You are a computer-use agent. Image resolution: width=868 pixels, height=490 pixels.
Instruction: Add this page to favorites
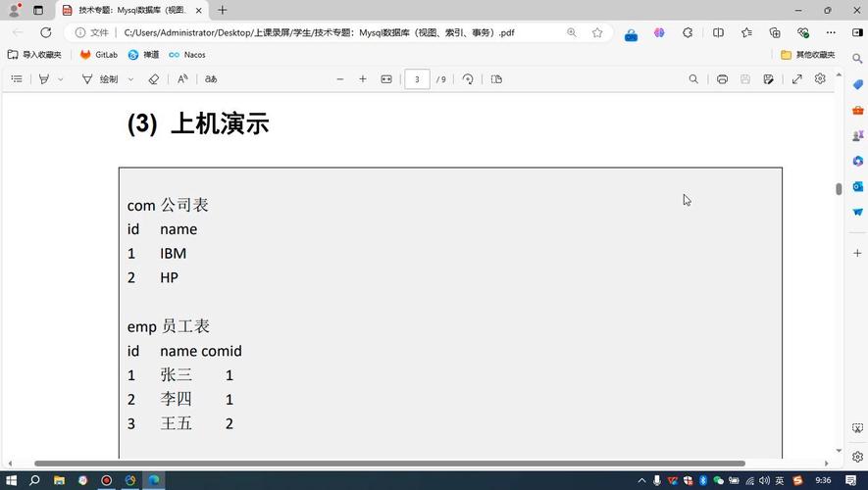click(596, 32)
